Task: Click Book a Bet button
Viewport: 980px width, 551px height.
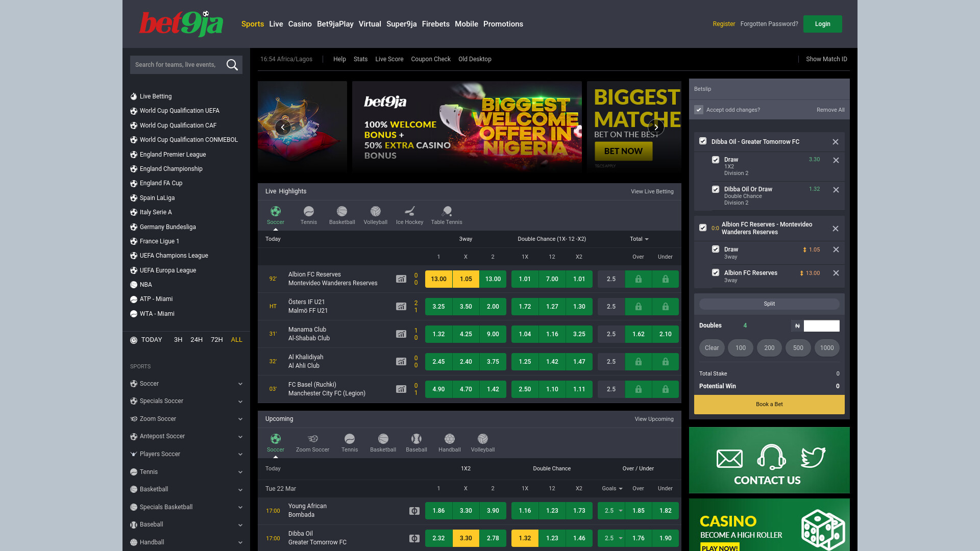Action: click(769, 404)
